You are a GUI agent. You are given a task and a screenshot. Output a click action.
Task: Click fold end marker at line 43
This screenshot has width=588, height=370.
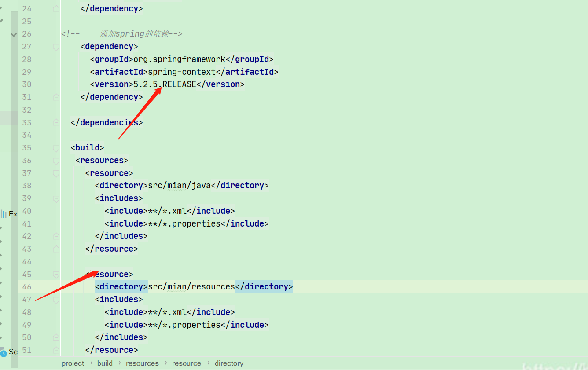coord(56,249)
